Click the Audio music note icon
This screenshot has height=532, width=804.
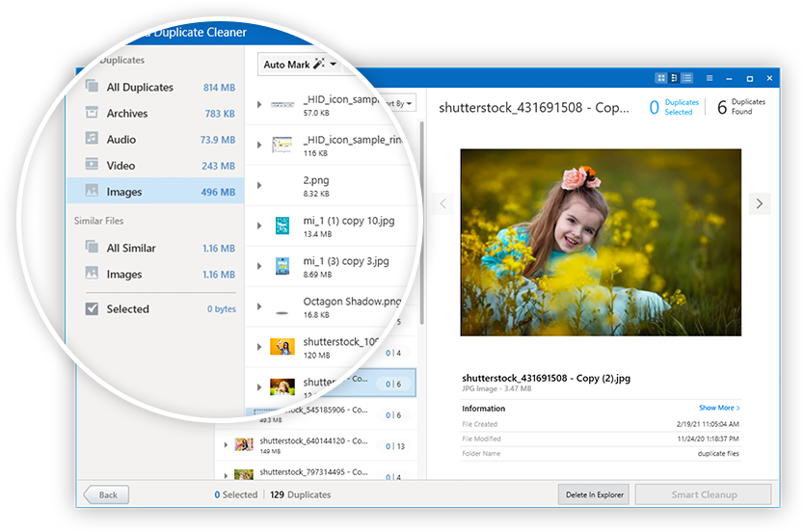point(92,139)
